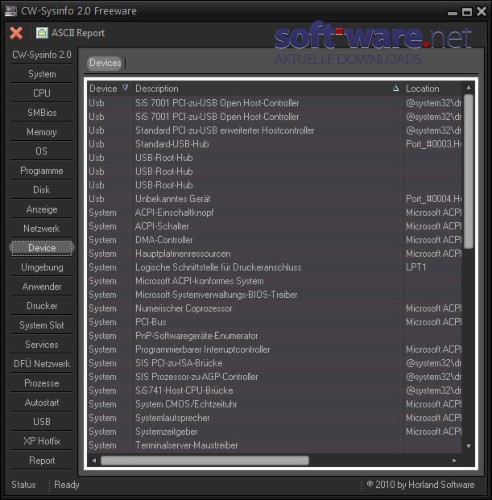Go to the Umgebung section
The image size is (492, 500).
click(42, 267)
